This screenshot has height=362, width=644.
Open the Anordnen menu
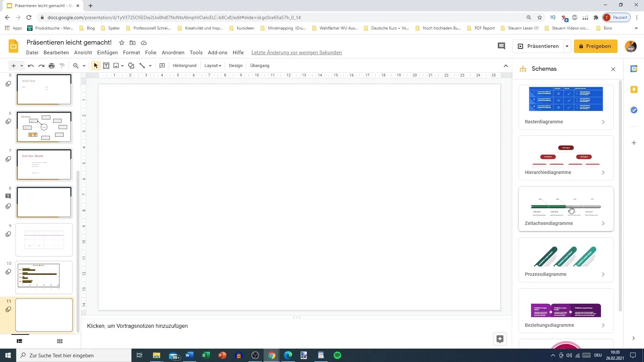click(x=173, y=53)
